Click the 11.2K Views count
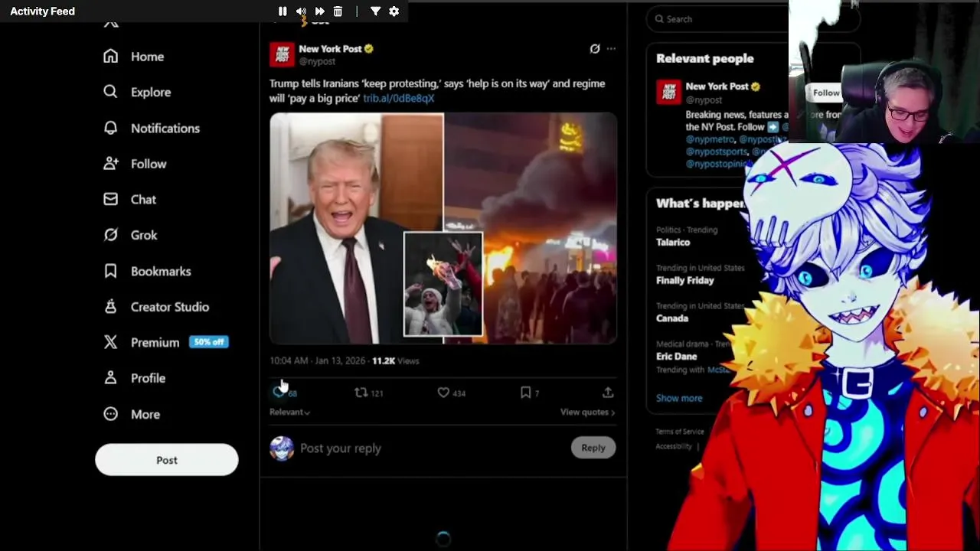 tap(396, 360)
